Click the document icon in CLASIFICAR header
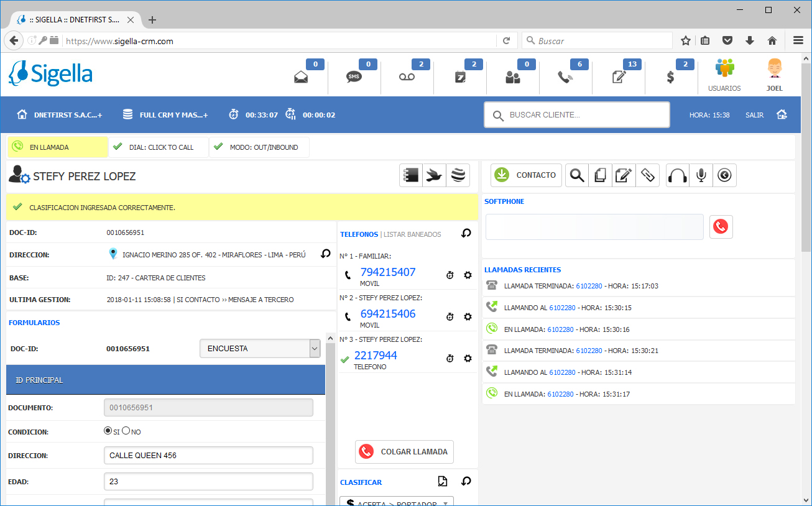This screenshot has width=812, height=506. click(443, 481)
